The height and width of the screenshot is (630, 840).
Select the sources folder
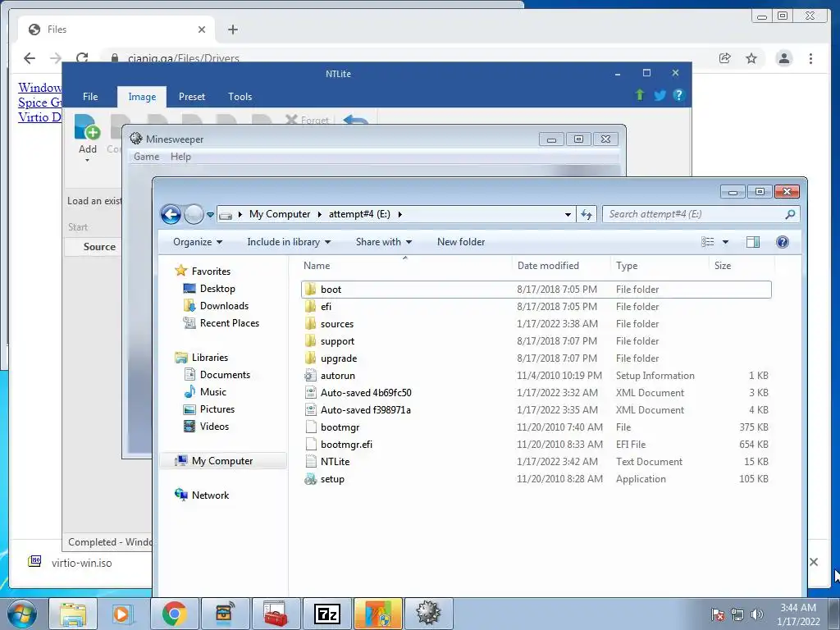click(536, 323)
